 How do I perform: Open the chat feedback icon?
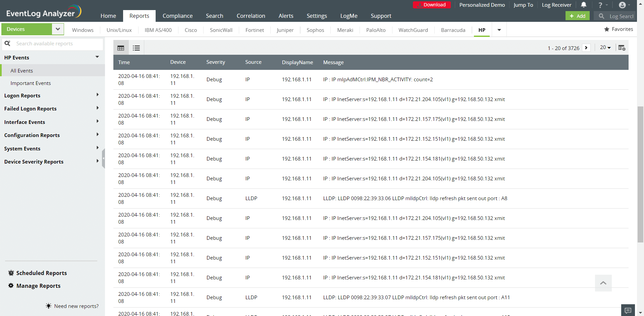tap(628, 310)
